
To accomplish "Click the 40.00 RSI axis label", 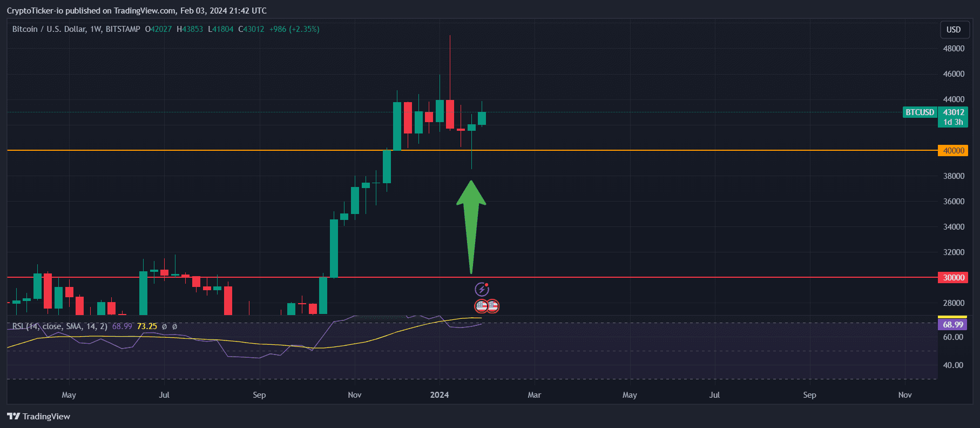I will click(x=953, y=365).
